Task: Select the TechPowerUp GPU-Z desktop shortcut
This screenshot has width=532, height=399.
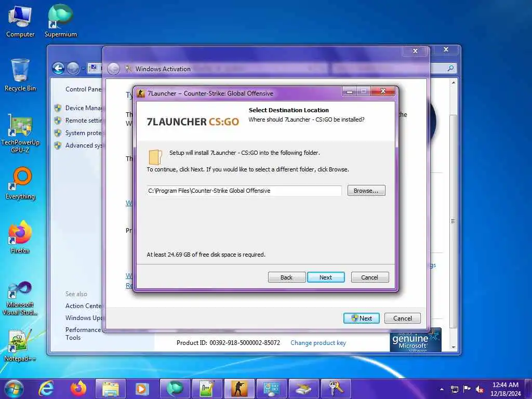Action: 20,134
